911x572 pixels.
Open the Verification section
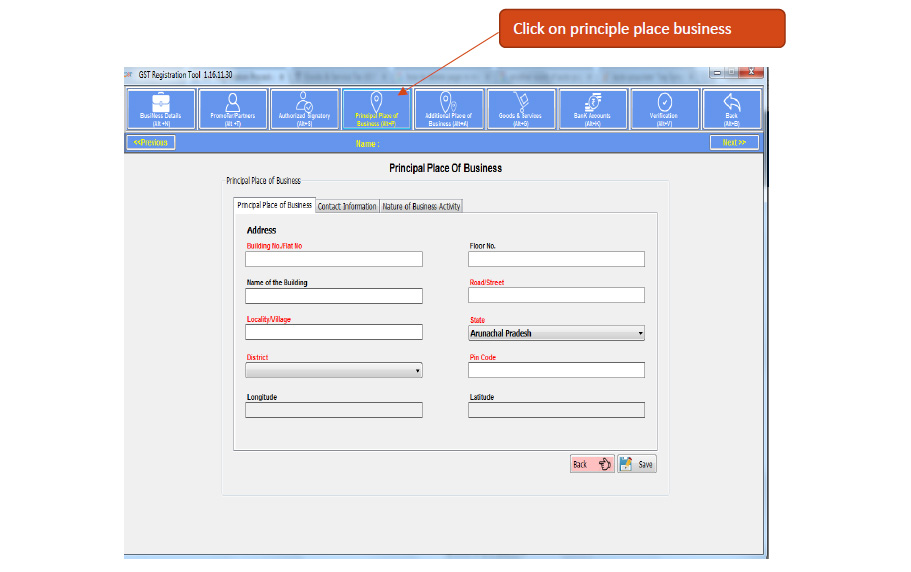point(665,109)
